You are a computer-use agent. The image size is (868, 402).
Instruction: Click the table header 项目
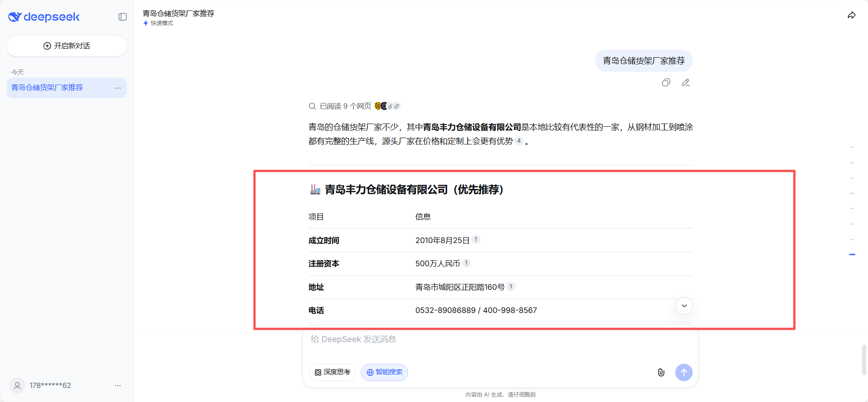point(316,217)
